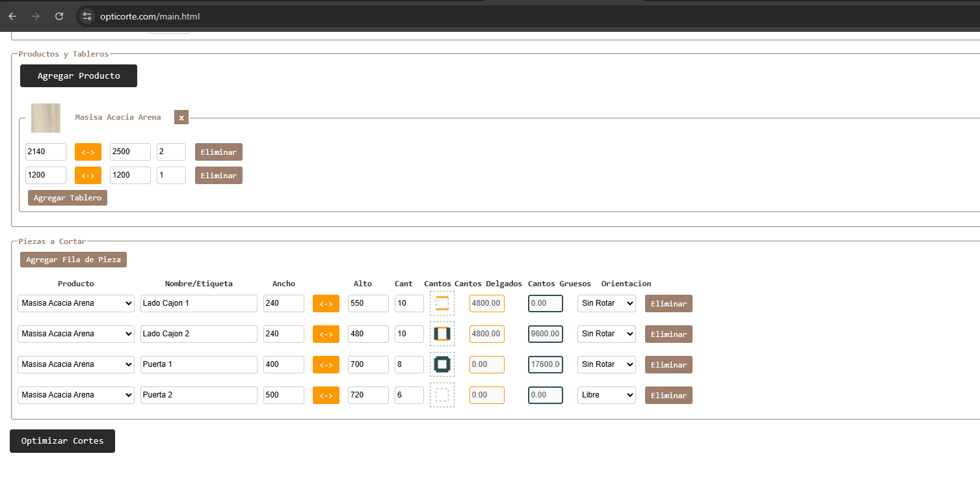Swap width and height for Lado Cajon 1
The height and width of the screenshot is (499, 980).
tap(326, 304)
